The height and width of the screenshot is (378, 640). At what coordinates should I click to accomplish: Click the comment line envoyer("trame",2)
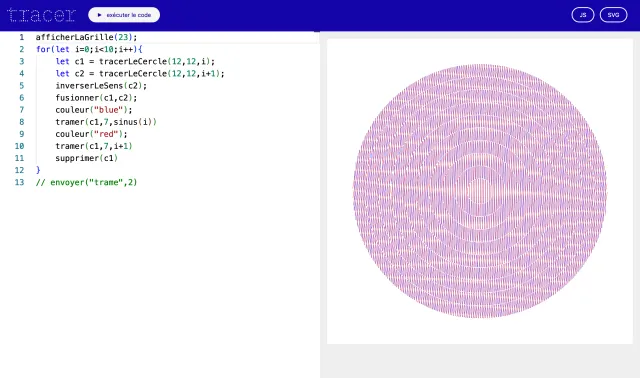pyautogui.click(x=87, y=182)
